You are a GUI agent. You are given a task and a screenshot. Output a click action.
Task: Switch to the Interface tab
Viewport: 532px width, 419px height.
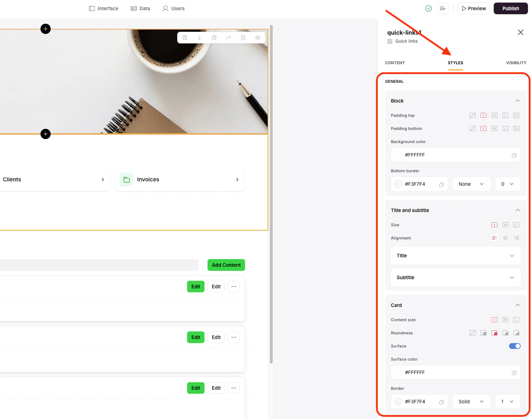tap(104, 8)
